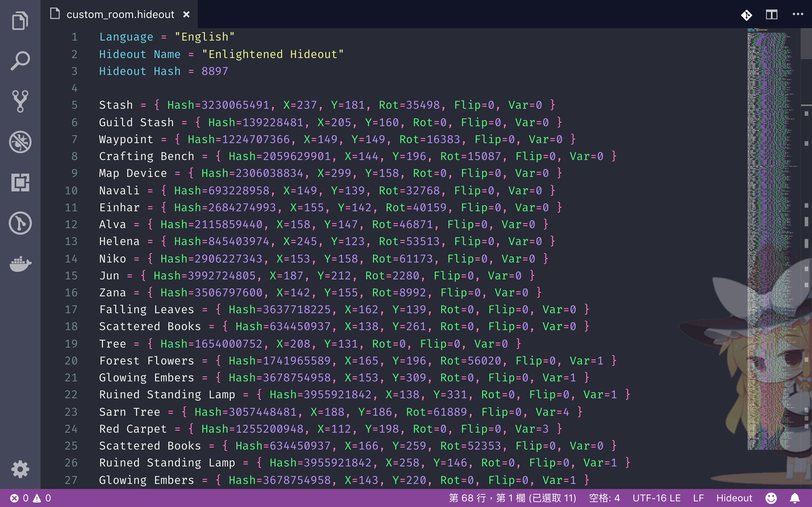812x507 pixels.
Task: Select the split editor icon
Action: pos(772,14)
